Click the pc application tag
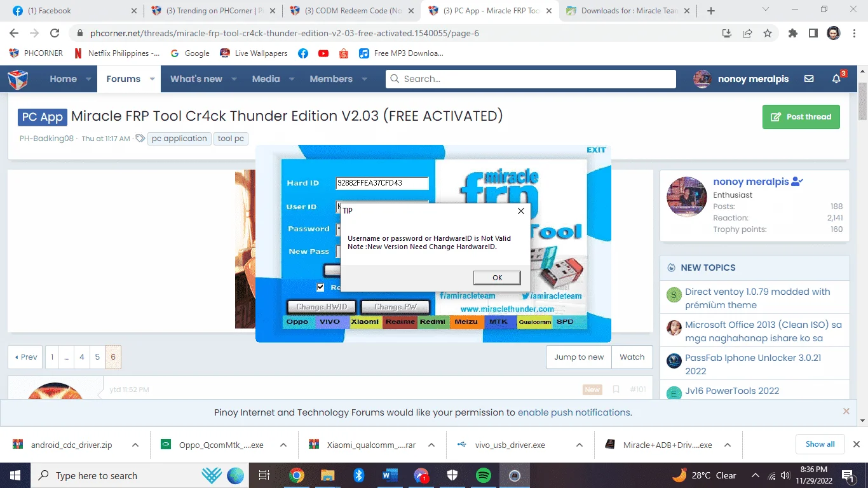This screenshot has height=488, width=868. click(x=179, y=139)
